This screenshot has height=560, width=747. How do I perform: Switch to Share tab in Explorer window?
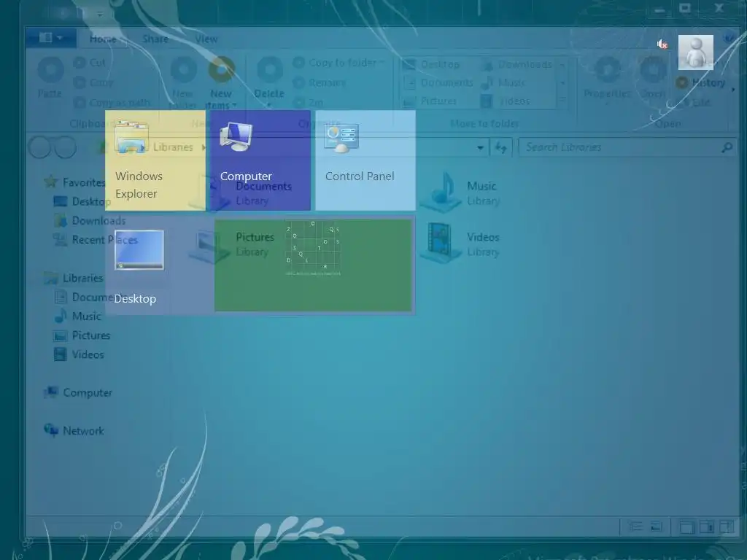tap(155, 39)
